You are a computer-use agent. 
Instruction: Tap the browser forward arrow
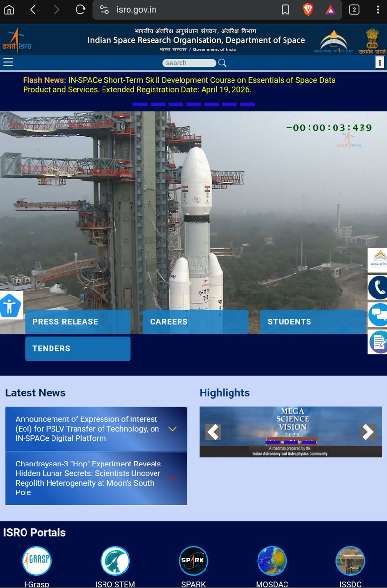click(x=56, y=9)
